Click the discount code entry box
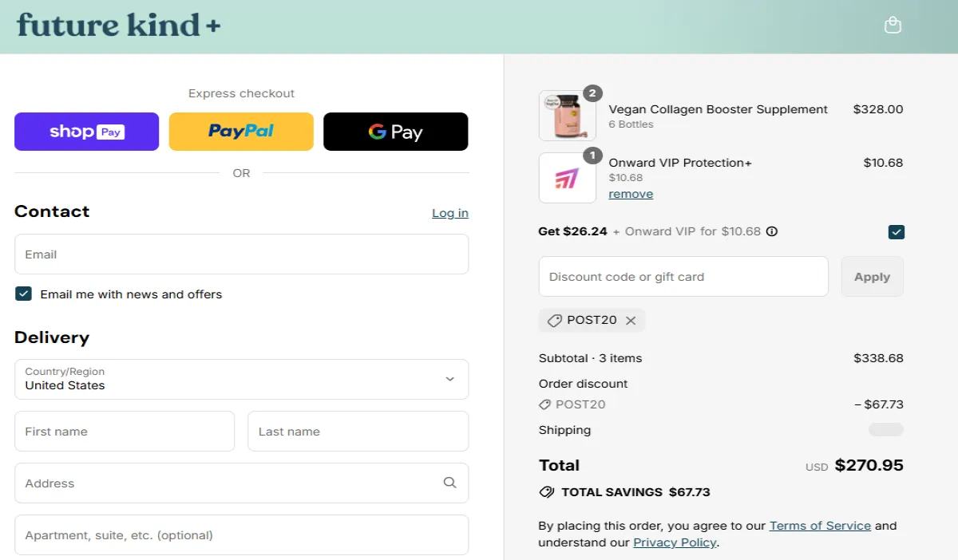This screenshot has height=560, width=958. (x=683, y=276)
